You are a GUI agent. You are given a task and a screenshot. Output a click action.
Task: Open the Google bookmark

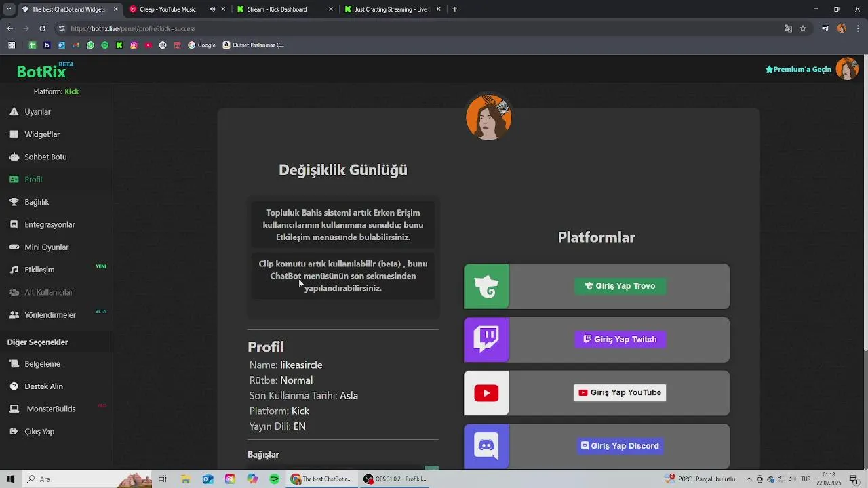coord(202,45)
